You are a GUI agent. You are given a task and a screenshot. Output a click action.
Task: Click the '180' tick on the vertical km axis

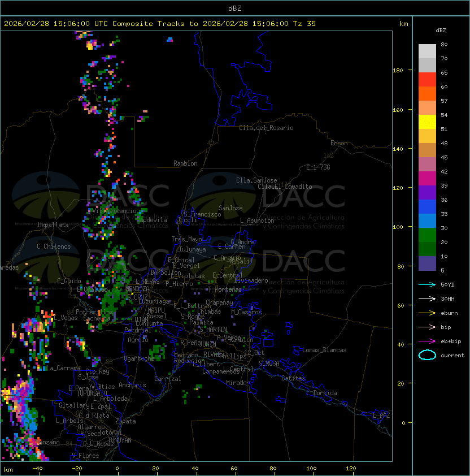coord(398,71)
